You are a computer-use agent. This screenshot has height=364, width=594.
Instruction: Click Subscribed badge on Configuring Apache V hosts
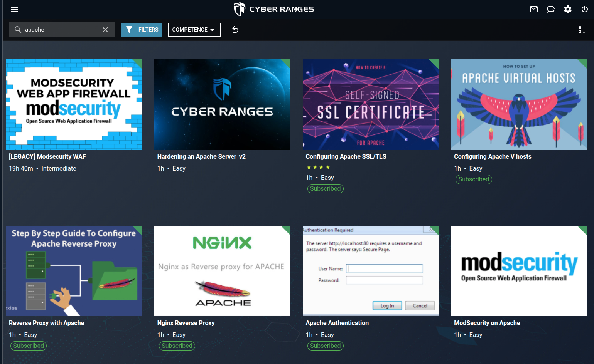tap(474, 179)
